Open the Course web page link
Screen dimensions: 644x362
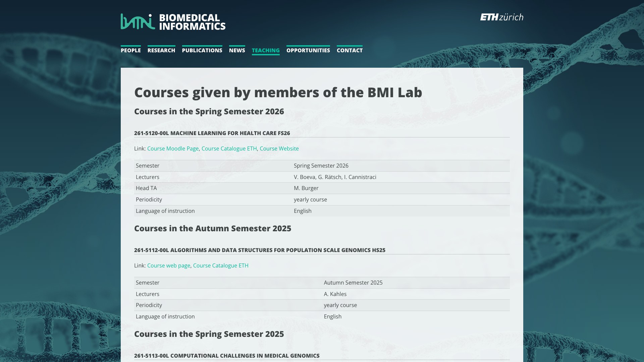pyautogui.click(x=169, y=265)
